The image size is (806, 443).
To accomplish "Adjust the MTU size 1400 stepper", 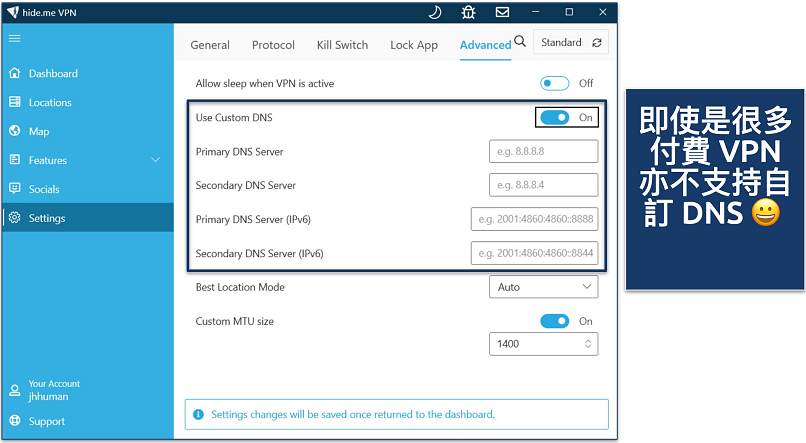I will coord(586,344).
